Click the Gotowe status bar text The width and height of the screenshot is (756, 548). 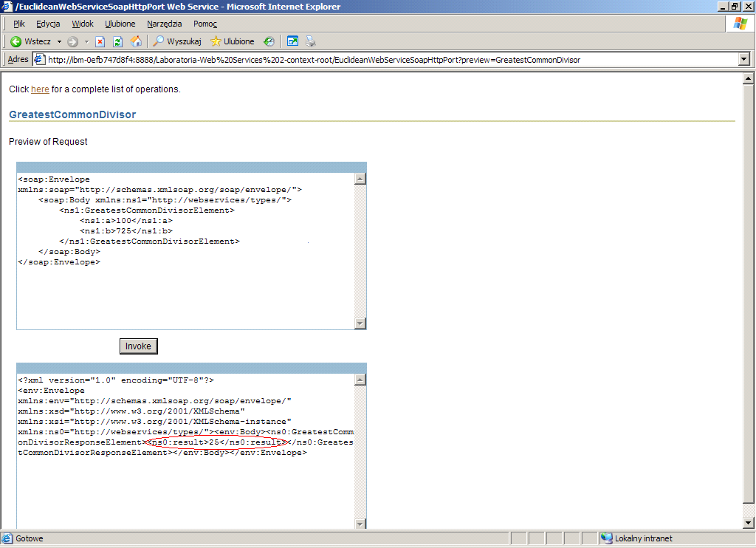click(30, 538)
